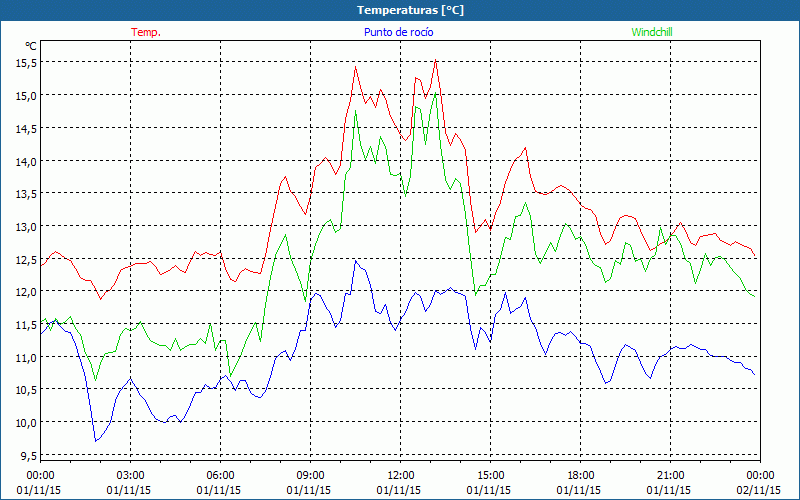
Task: Click the '11,0' y-axis value
Action: pos(27,357)
